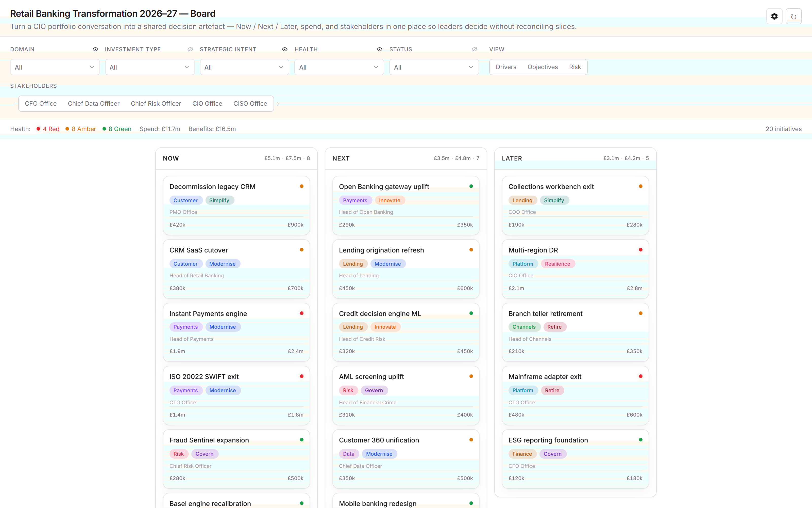Viewport: 812px width, 508px height.
Task: Toggle the Investment Type filter visibility eye
Action: click(x=190, y=49)
